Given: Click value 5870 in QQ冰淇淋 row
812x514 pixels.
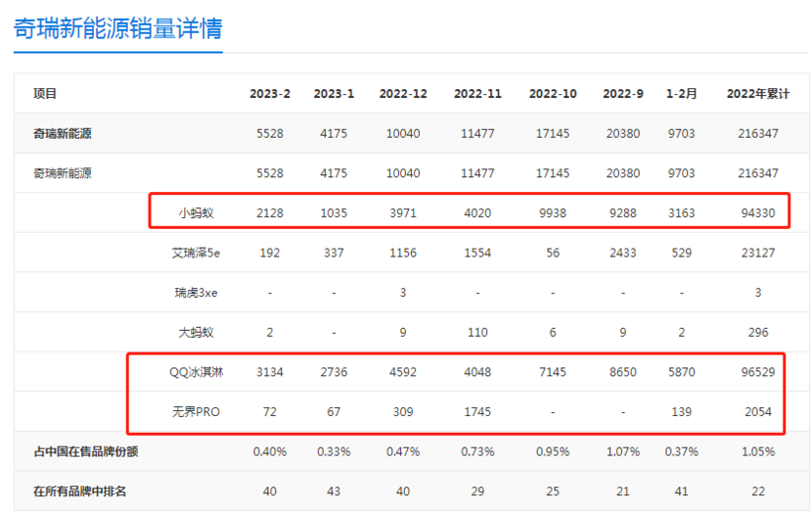Looking at the screenshot, I should (682, 372).
